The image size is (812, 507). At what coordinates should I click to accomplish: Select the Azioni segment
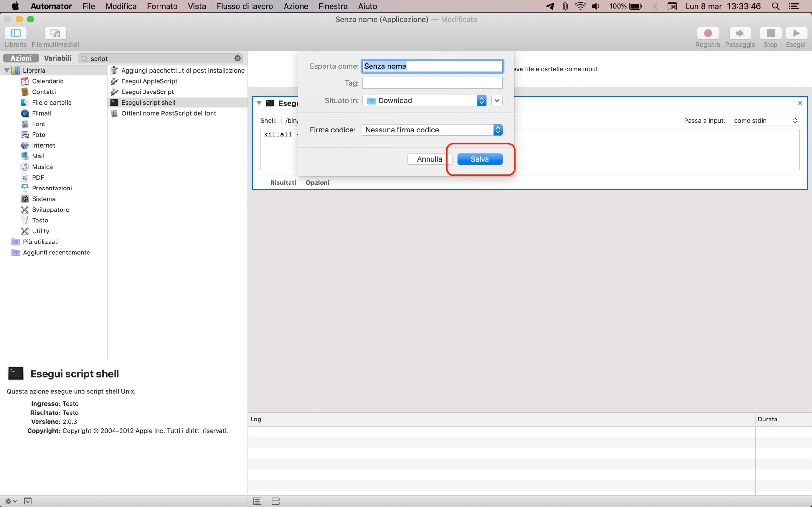click(x=21, y=58)
